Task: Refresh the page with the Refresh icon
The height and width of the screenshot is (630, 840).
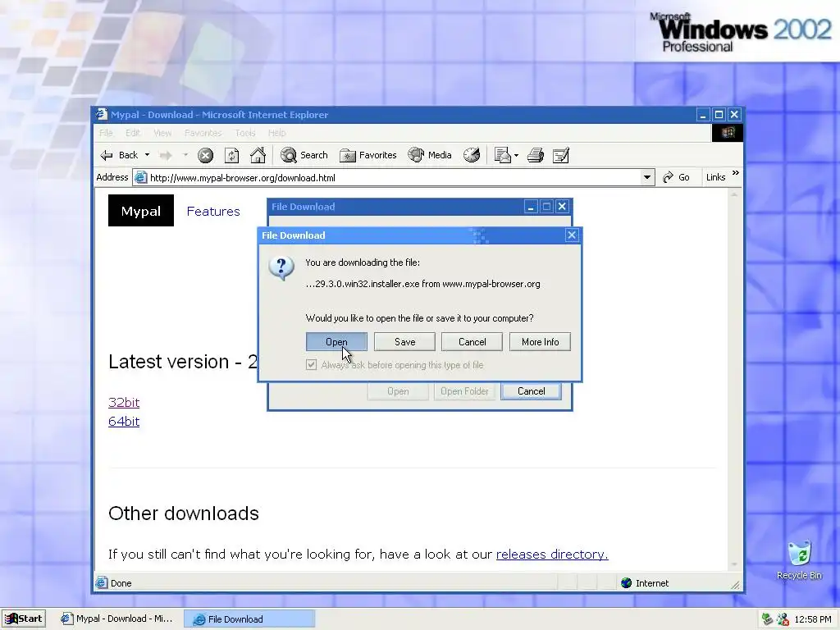Action: [x=231, y=155]
